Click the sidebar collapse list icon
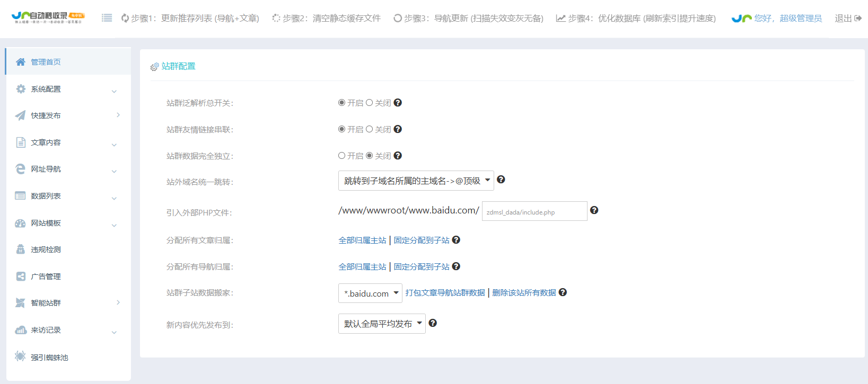 (107, 18)
